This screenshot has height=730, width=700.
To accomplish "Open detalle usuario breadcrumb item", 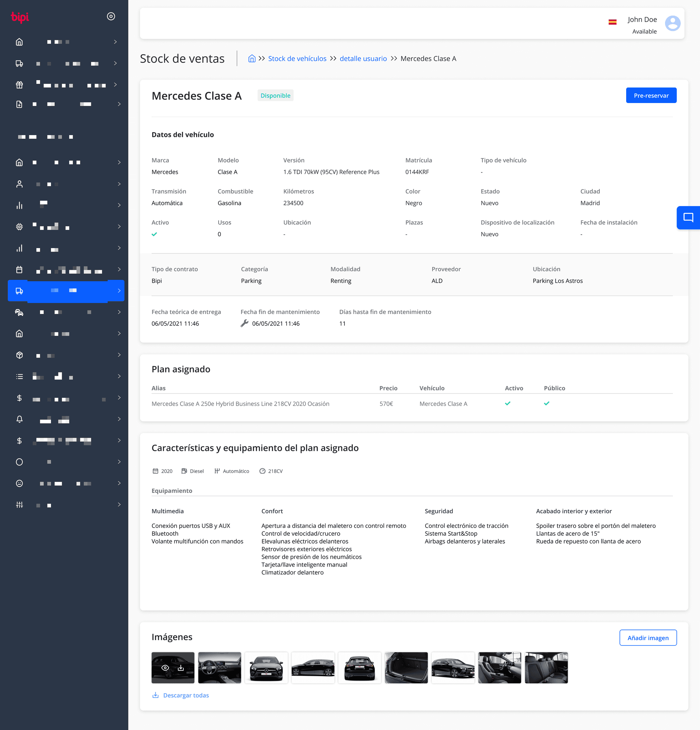I will pyautogui.click(x=363, y=58).
